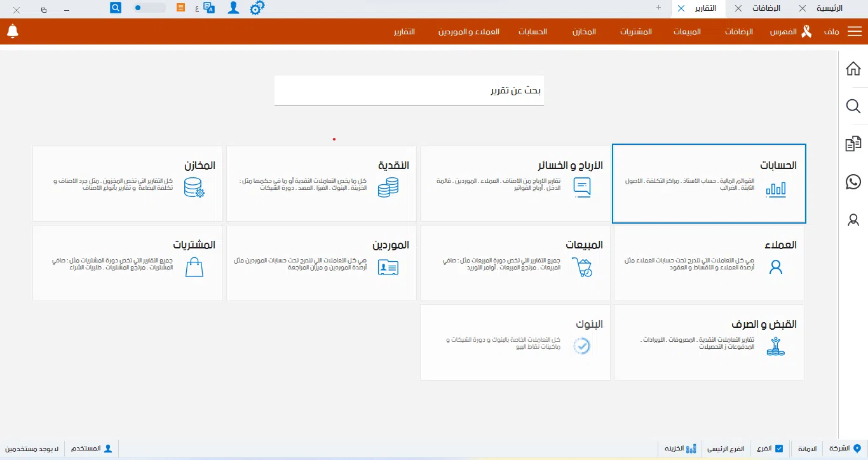Image resolution: width=868 pixels, height=460 pixels.
Task: Open the الأرباح و الخسائر report category
Action: click(515, 183)
